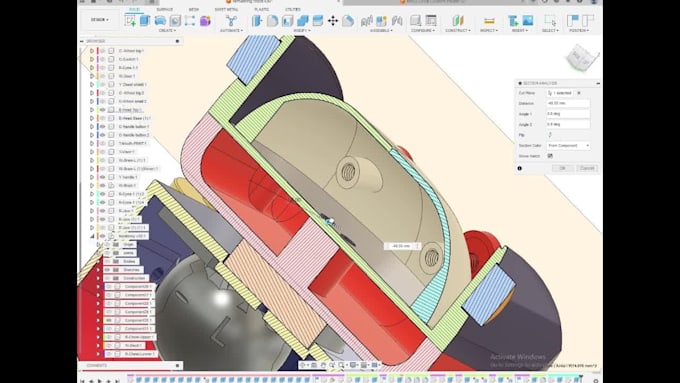Switch to the SOLID tab

tap(134, 9)
